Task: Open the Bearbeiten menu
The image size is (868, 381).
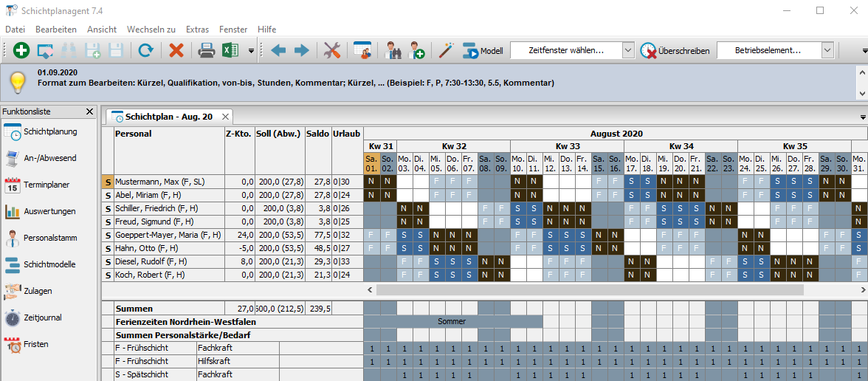Action: click(x=56, y=30)
